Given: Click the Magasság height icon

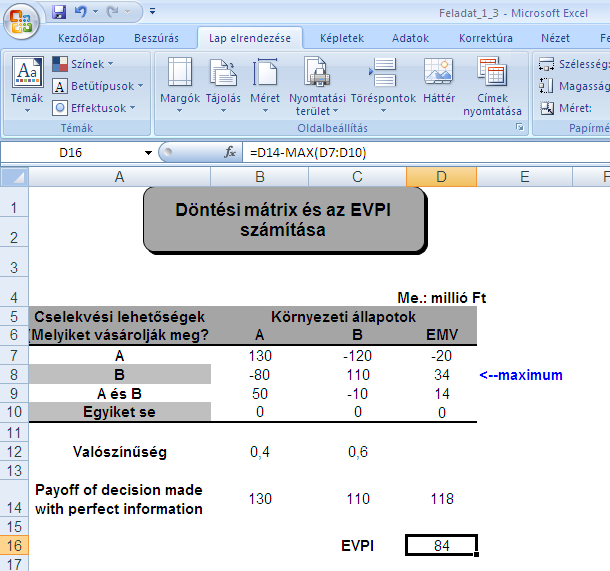Looking at the screenshot, I should [546, 86].
